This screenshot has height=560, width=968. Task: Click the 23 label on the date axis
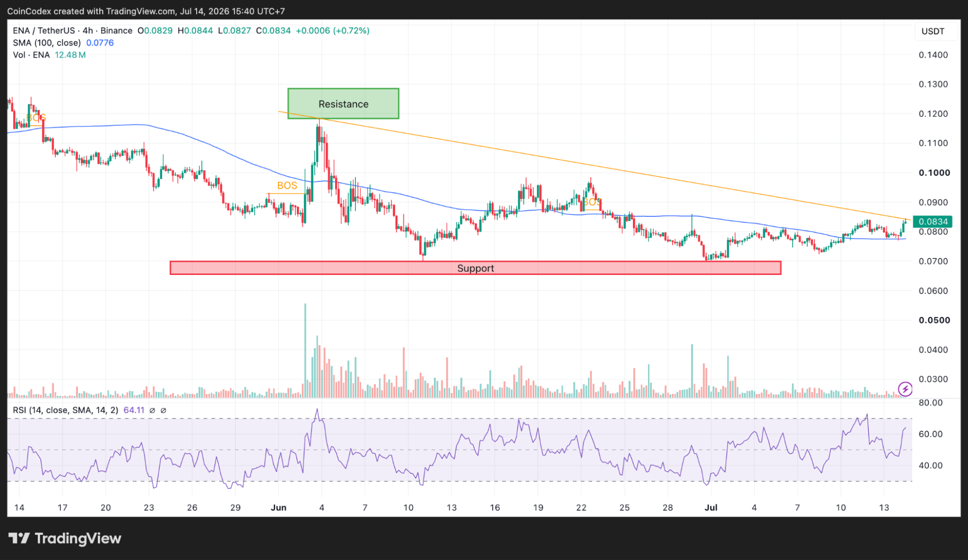[x=149, y=508]
